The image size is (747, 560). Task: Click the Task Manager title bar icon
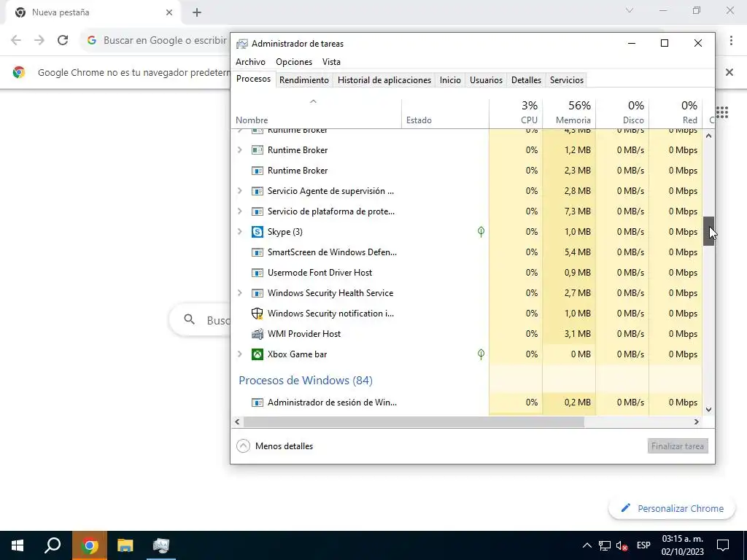click(x=242, y=44)
